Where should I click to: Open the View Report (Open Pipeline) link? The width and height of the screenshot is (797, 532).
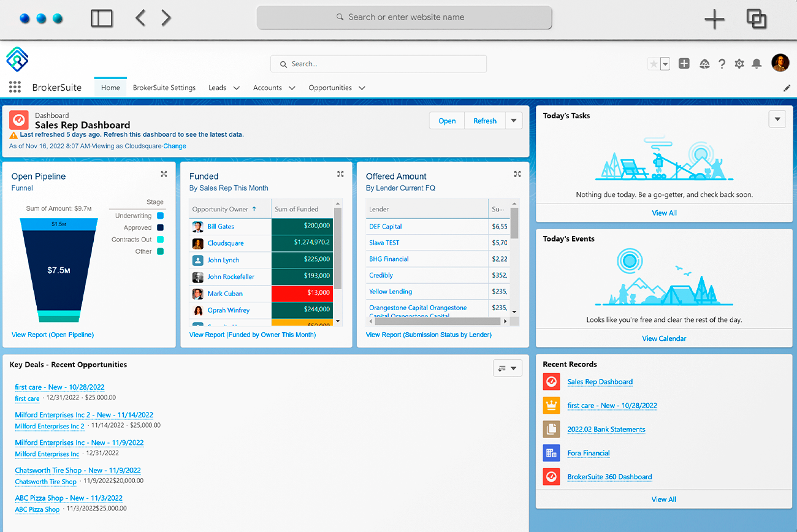coord(54,334)
